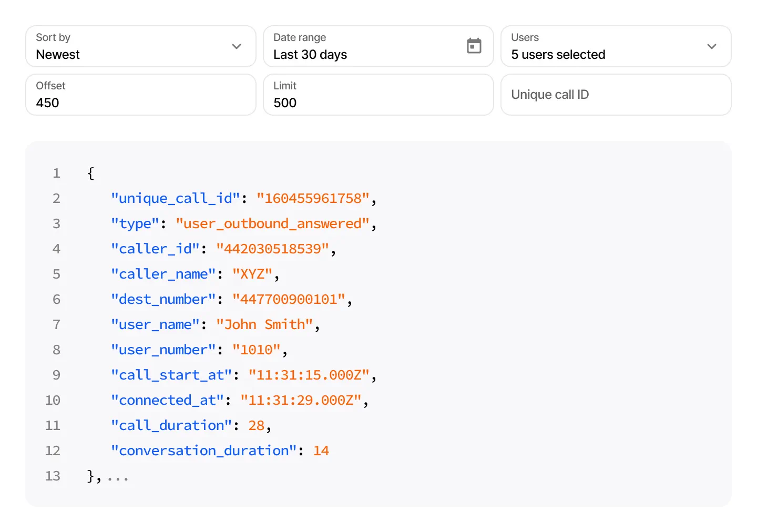Click the call_duration value 28

[257, 425]
